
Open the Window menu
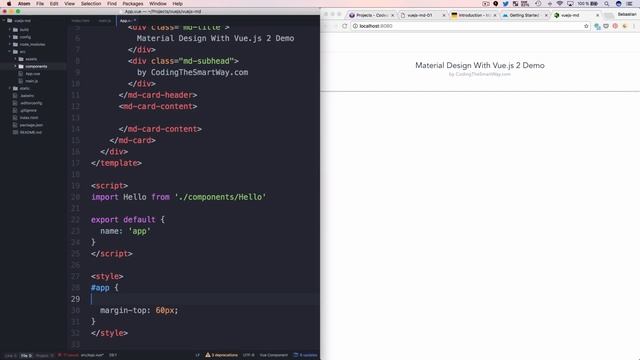click(x=158, y=4)
